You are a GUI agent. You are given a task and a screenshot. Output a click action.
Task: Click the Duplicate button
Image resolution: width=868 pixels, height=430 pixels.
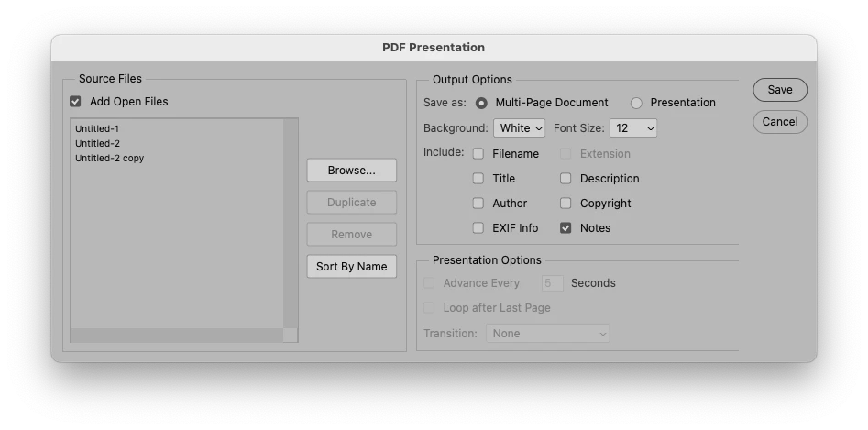click(352, 203)
